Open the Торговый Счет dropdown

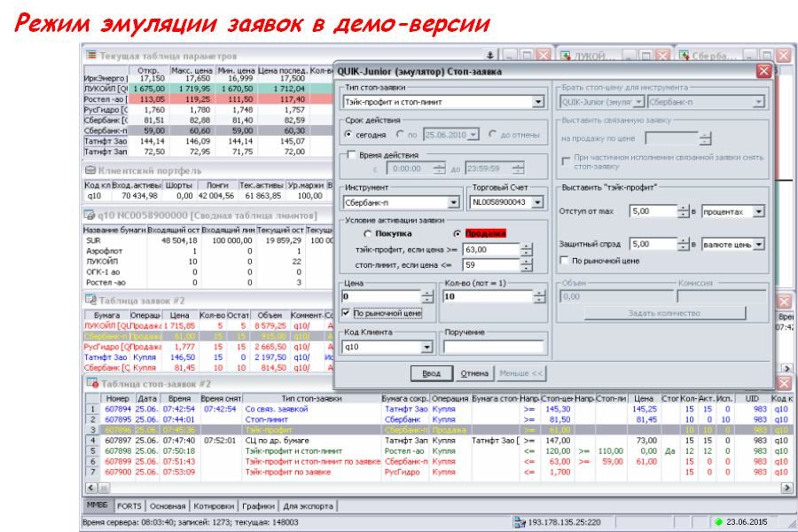[537, 203]
